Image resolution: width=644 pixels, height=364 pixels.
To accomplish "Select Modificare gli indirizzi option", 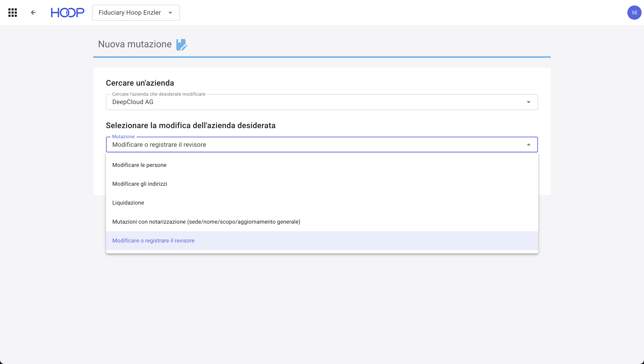I will point(140,184).
